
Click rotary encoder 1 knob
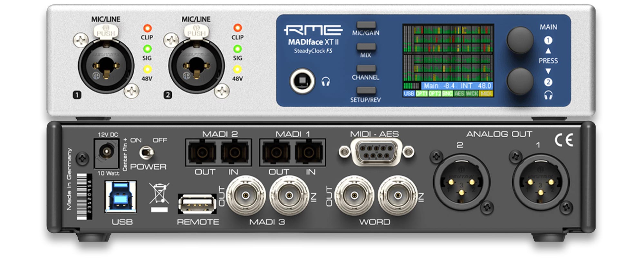point(520,40)
